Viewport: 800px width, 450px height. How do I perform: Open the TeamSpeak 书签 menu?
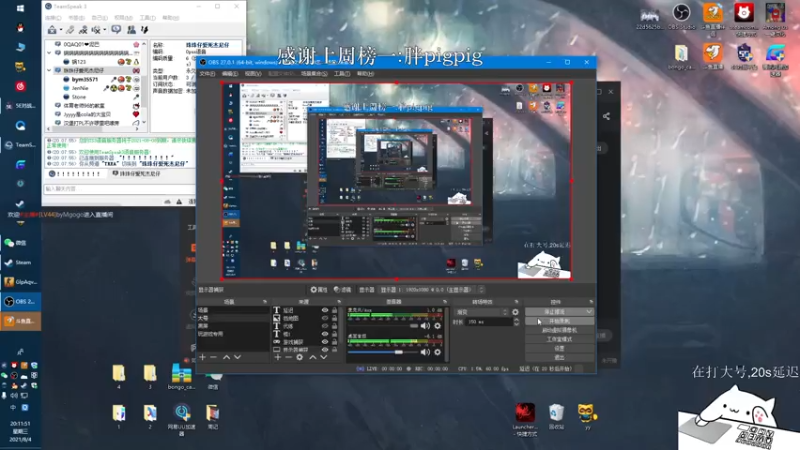[x=77, y=18]
